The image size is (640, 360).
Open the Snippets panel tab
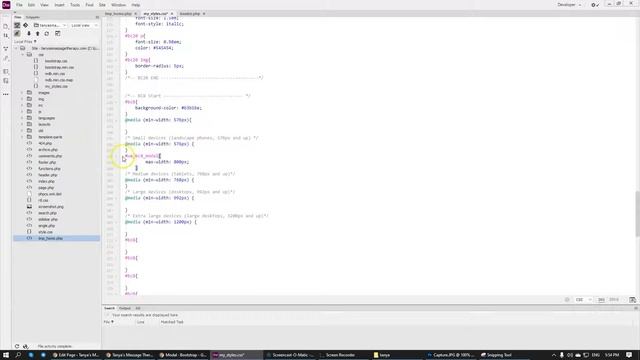[x=33, y=18]
